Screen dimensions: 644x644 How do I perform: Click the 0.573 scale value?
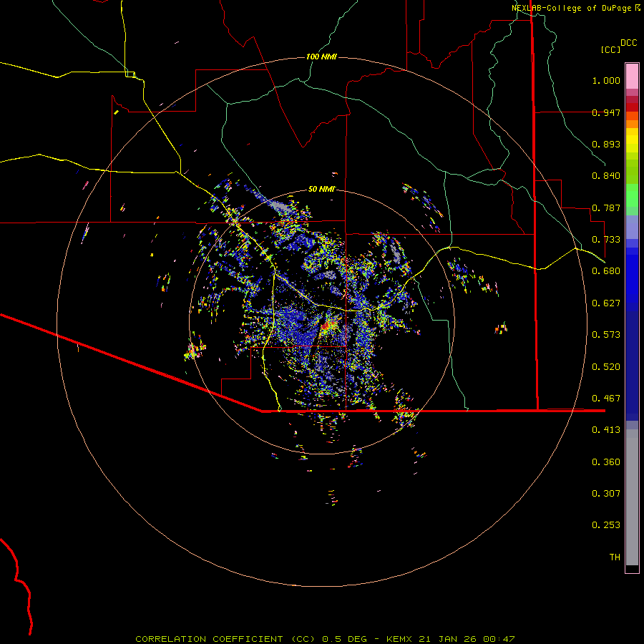click(x=606, y=335)
